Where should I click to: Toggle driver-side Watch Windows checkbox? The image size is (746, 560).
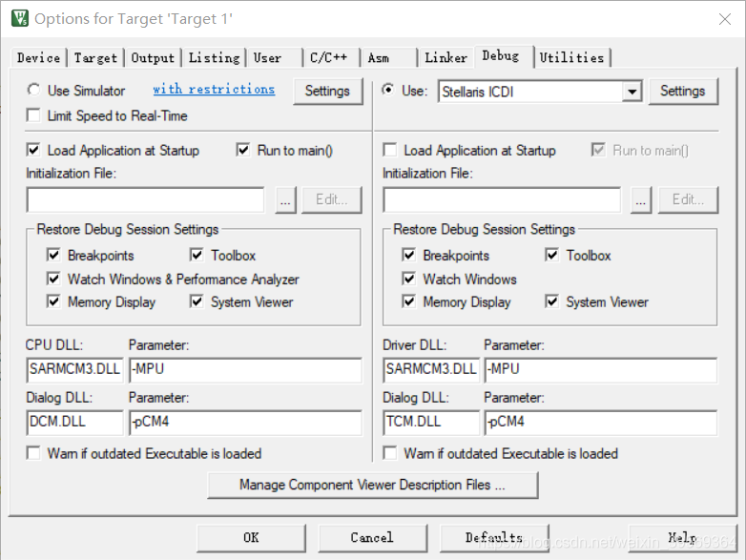point(409,279)
